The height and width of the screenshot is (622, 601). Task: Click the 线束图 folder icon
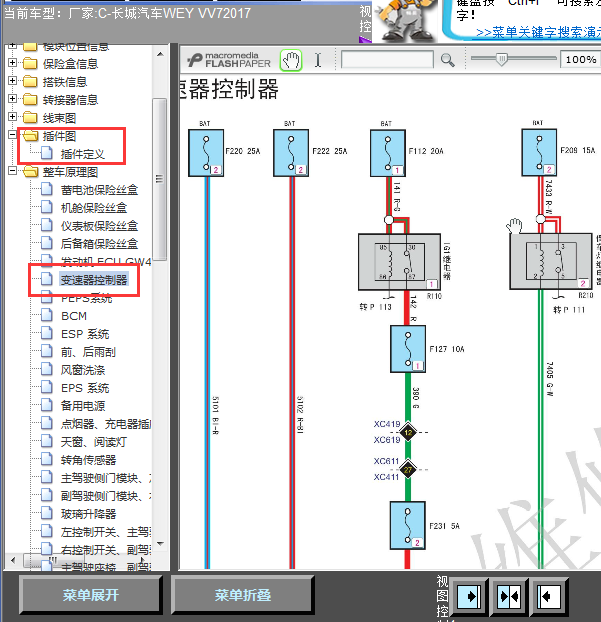coord(30,117)
